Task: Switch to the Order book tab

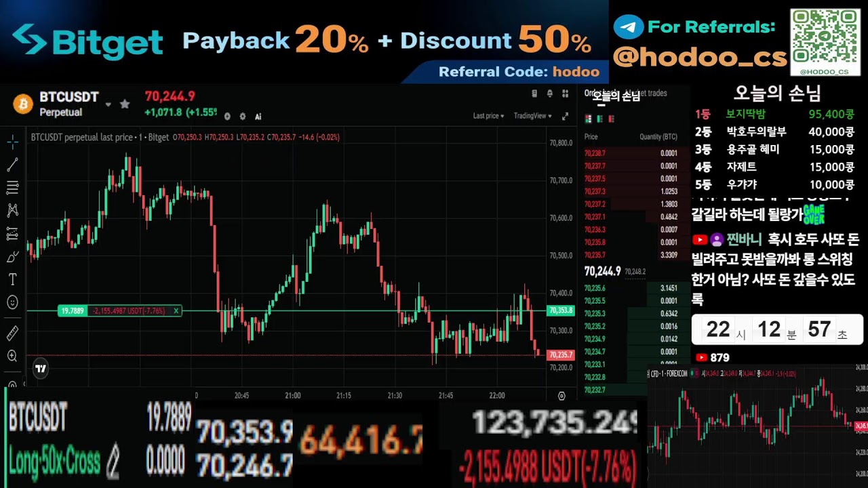Action: pos(600,94)
